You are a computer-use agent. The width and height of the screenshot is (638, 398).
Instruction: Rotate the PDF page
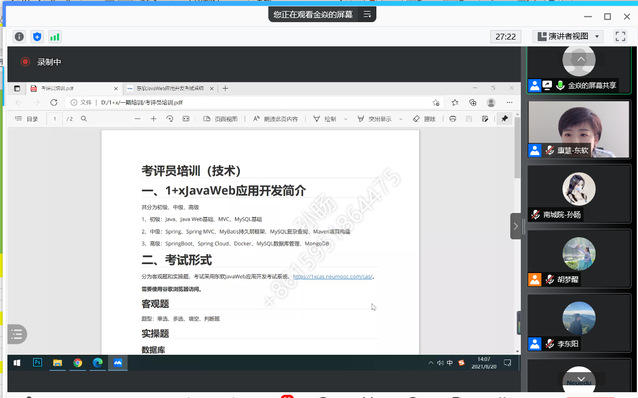coord(170,119)
